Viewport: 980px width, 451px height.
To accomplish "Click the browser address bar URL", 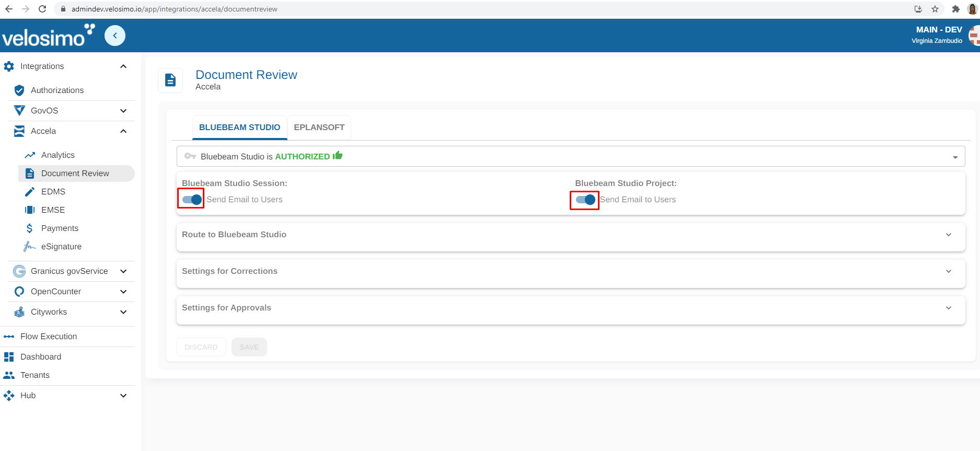I will click(175, 9).
